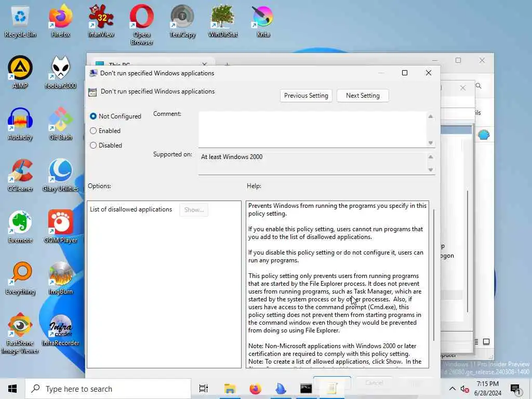The image size is (532, 399).
Task: Click the search icon in File Explorer
Action: (x=478, y=86)
